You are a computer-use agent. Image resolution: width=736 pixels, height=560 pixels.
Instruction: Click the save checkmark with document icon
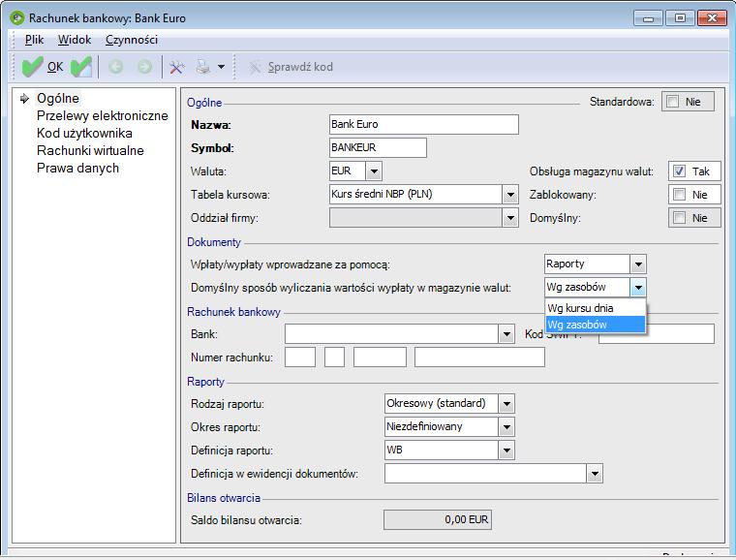click(x=80, y=67)
